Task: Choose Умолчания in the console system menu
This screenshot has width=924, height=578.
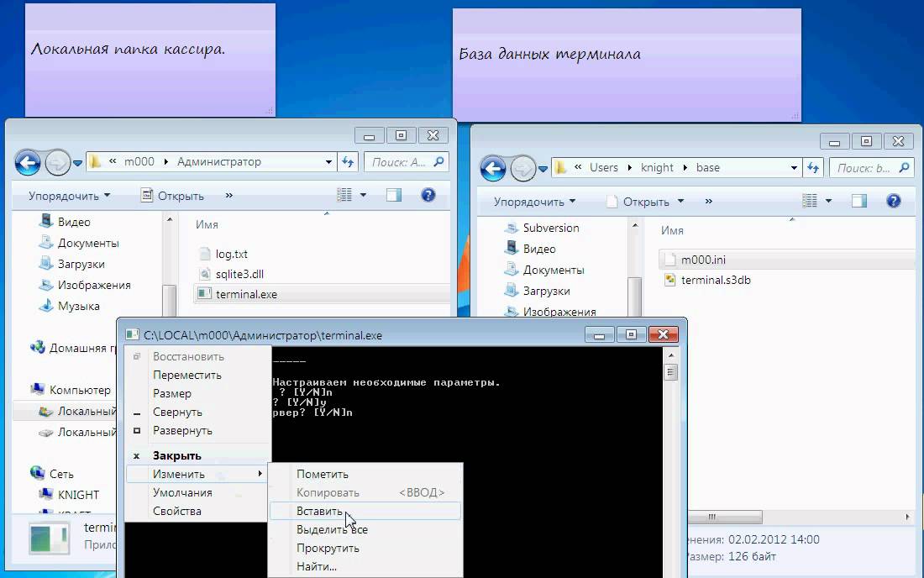Action: coord(197,492)
